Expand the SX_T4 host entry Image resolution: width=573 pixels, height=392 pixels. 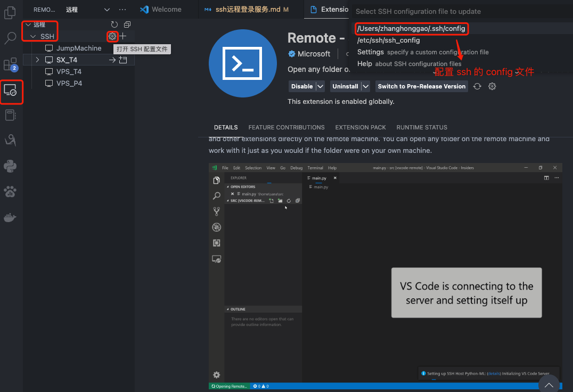tap(38, 59)
